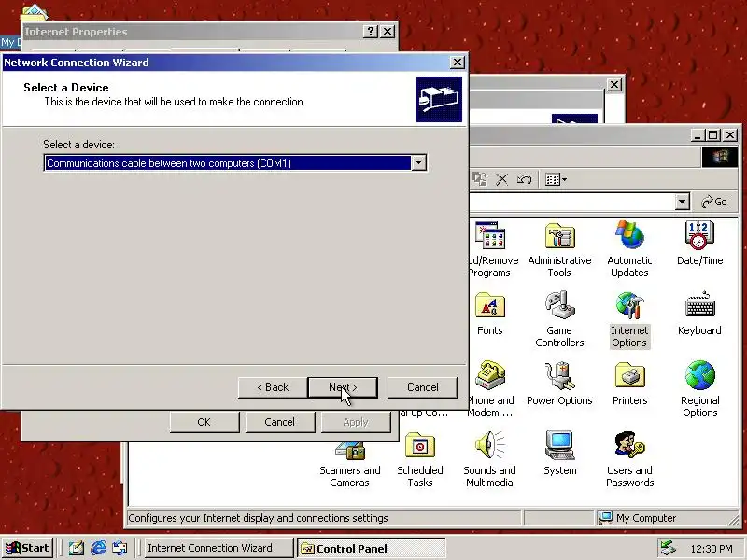Click the Windows logo throbber in Control Panel

click(x=719, y=157)
